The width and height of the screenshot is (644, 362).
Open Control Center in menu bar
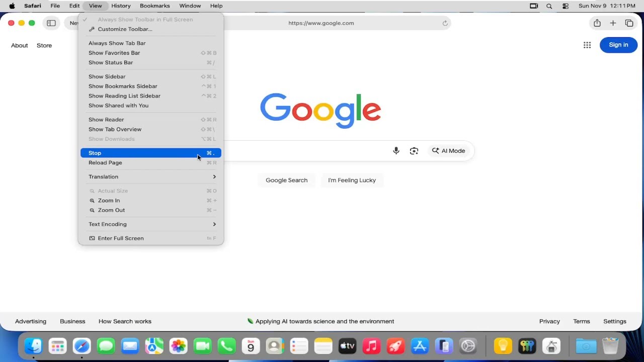tap(566, 6)
